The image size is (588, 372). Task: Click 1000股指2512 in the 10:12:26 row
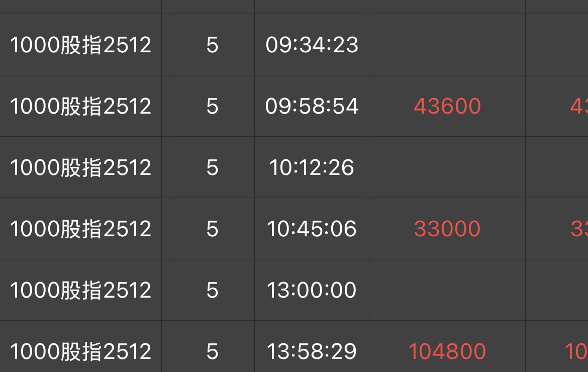[x=80, y=167]
